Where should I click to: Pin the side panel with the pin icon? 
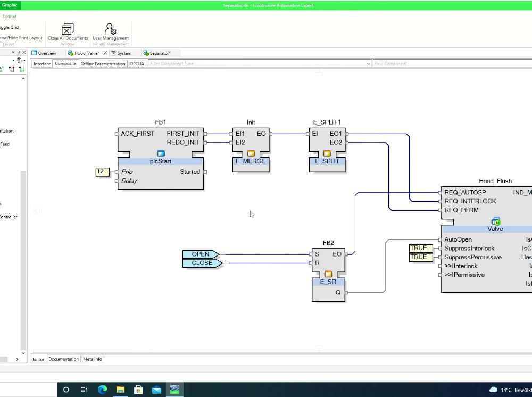click(x=18, y=52)
